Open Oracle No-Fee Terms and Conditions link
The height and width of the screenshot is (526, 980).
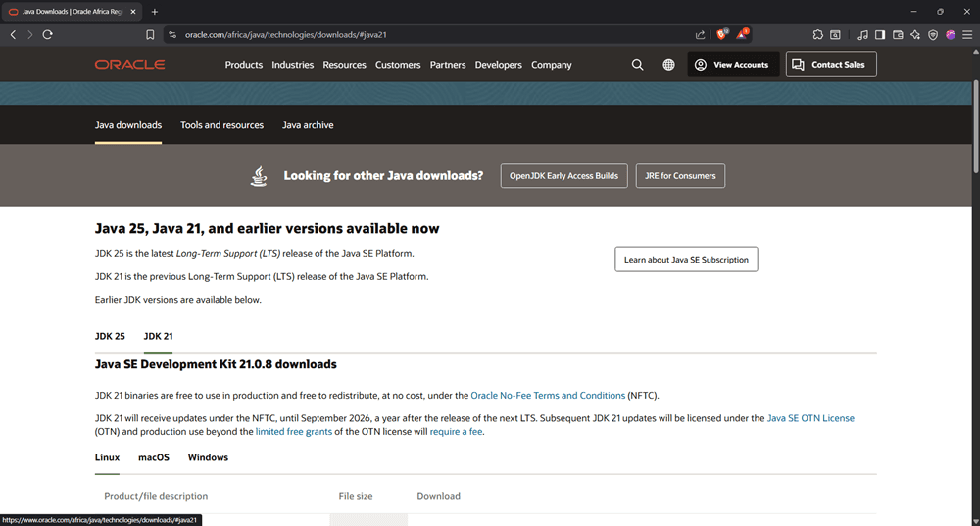[x=548, y=396]
